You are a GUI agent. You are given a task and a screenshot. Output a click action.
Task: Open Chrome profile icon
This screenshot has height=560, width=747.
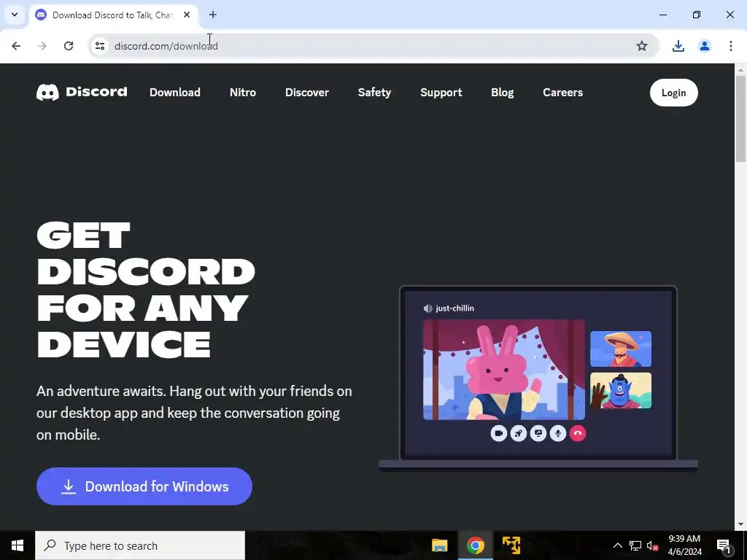point(704,46)
